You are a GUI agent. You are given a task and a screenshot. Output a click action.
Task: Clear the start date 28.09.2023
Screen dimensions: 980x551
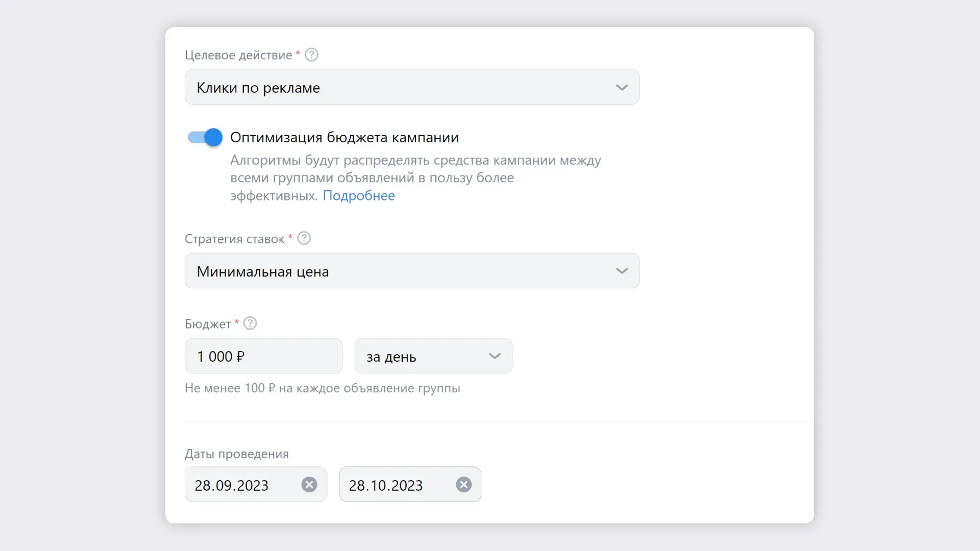coord(309,485)
